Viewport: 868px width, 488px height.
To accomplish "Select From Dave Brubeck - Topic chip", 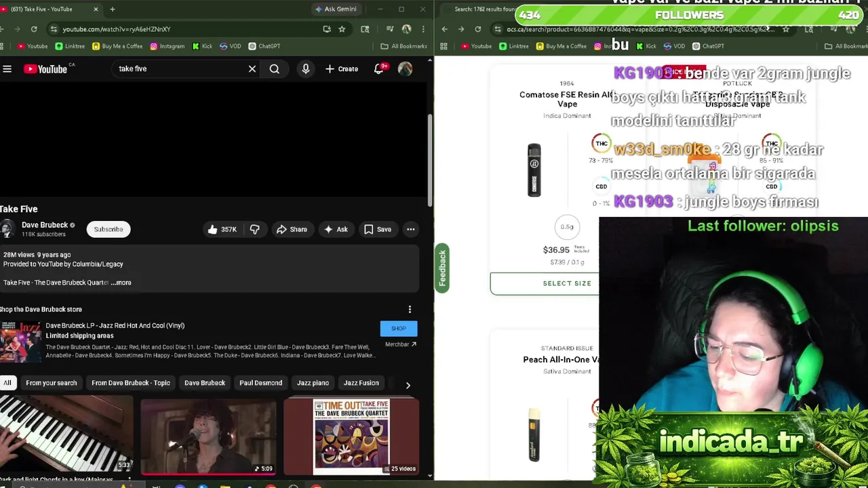I will coord(131,383).
